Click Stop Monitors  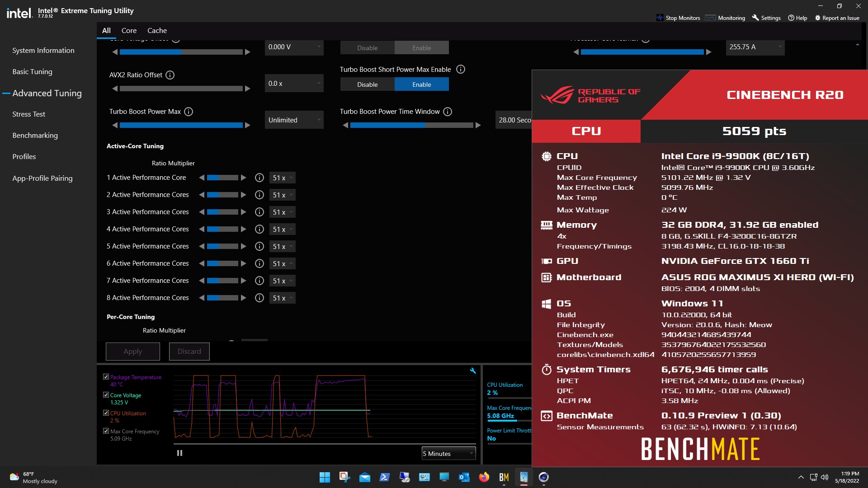tap(678, 18)
